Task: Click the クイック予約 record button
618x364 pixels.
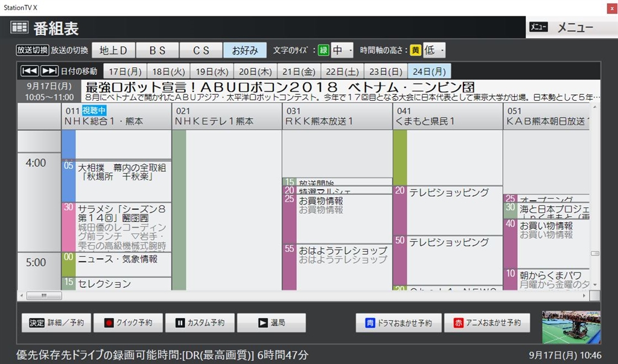Action: click(128, 322)
